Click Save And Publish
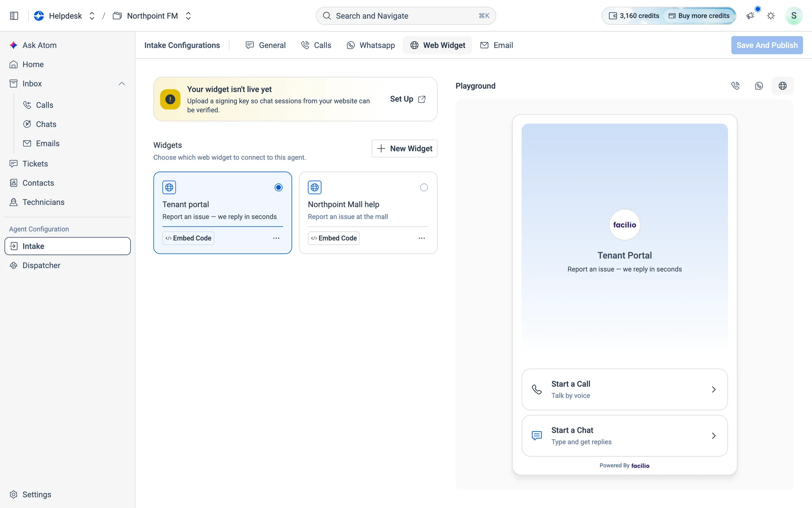 pos(767,45)
